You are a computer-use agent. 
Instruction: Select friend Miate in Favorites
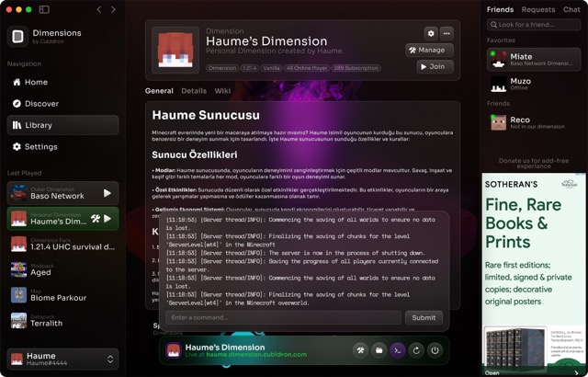[x=534, y=59]
